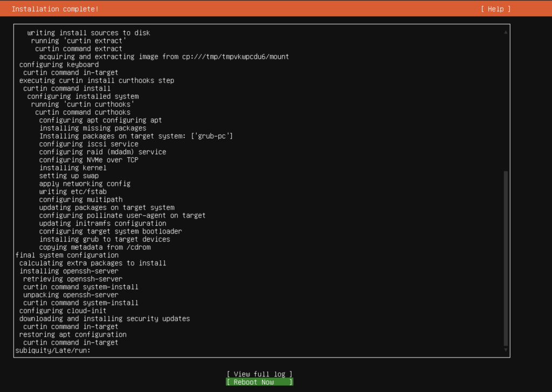Open the Help menu in header
This screenshot has height=392, width=552.
click(x=495, y=9)
